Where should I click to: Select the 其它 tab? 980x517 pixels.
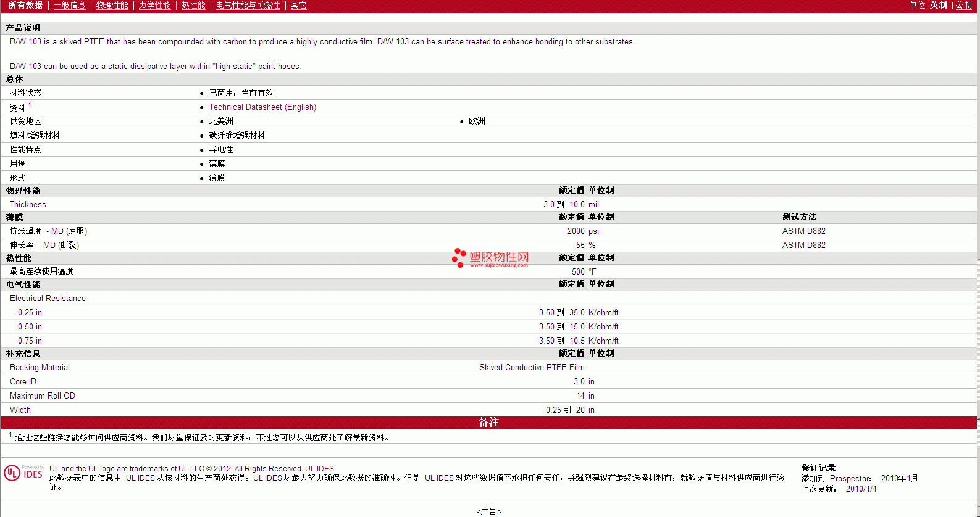tap(299, 6)
